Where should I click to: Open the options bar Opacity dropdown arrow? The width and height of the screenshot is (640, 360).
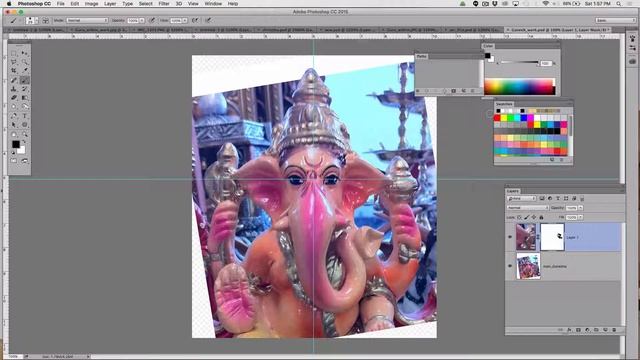coord(142,20)
